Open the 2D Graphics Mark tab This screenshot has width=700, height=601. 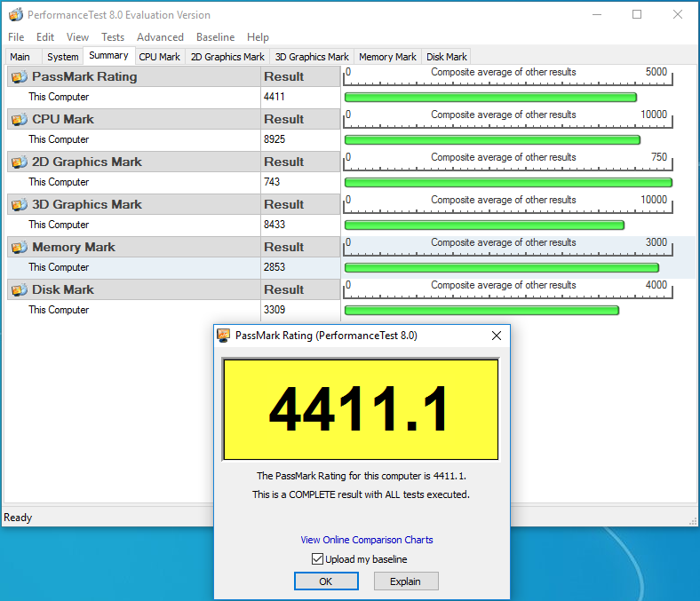pos(227,57)
